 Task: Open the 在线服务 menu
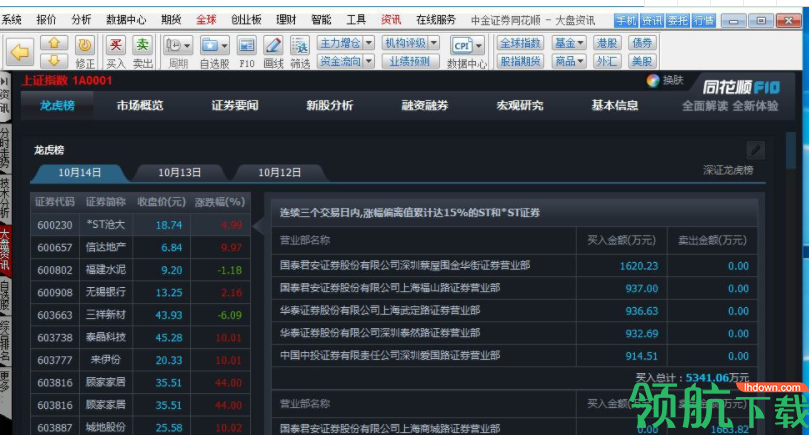[436, 20]
